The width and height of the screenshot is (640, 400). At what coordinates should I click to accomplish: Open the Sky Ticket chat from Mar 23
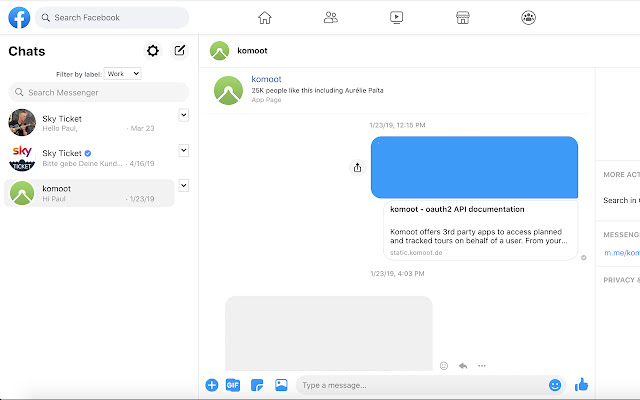(89, 122)
